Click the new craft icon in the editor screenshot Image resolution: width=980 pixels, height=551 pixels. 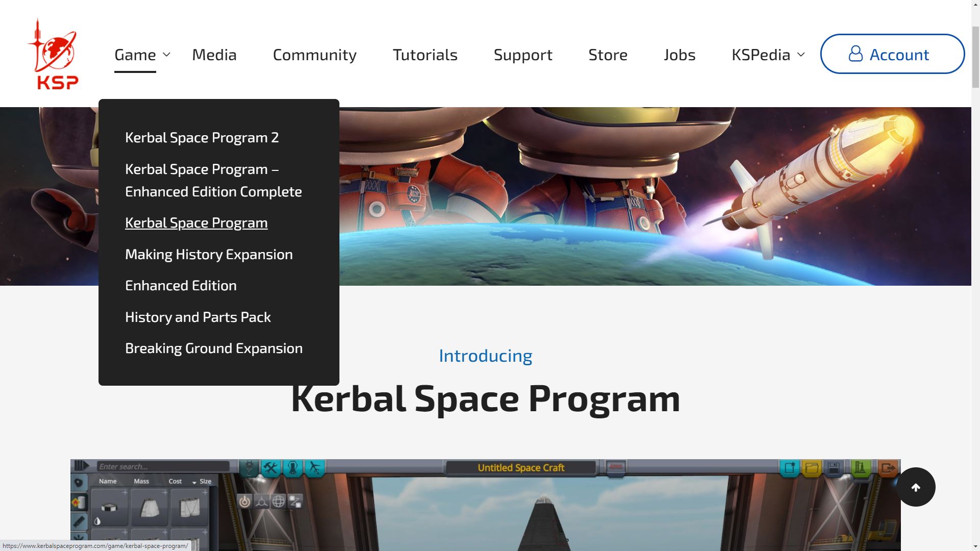click(x=790, y=468)
